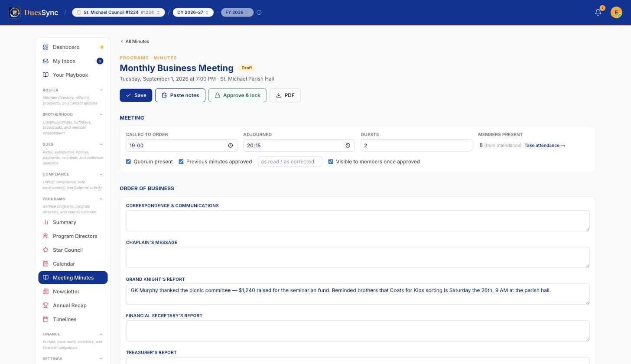Open My Inbox in the sidebar
The image size is (631, 364).
(73, 61)
